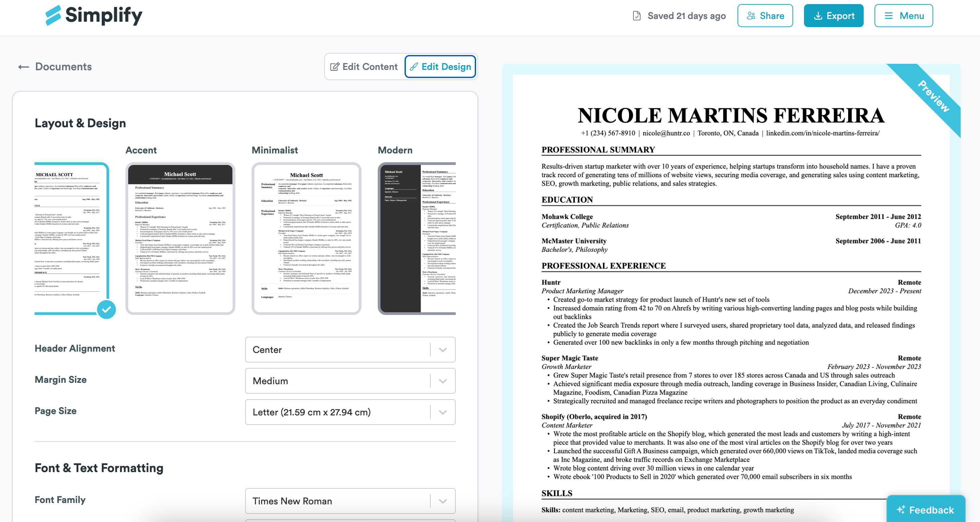Screen dimensions: 980x522
Task: Click the Documents back link
Action: (x=63, y=67)
